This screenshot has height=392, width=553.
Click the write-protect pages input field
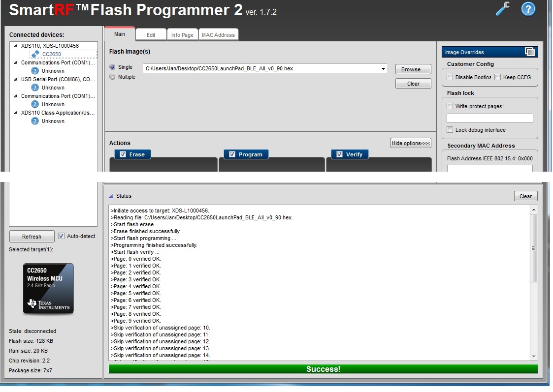click(x=489, y=118)
